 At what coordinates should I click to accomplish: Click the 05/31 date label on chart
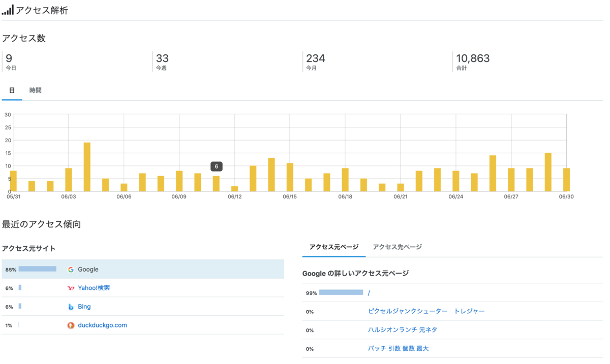click(13, 196)
